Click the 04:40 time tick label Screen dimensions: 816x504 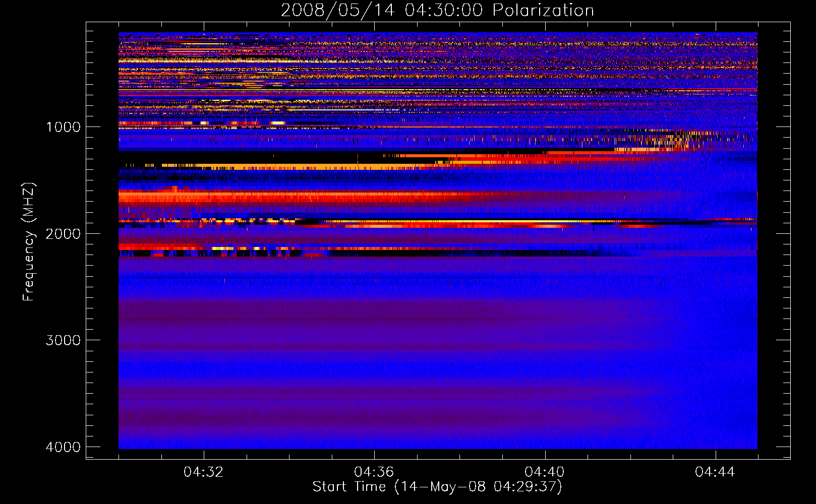pos(545,472)
